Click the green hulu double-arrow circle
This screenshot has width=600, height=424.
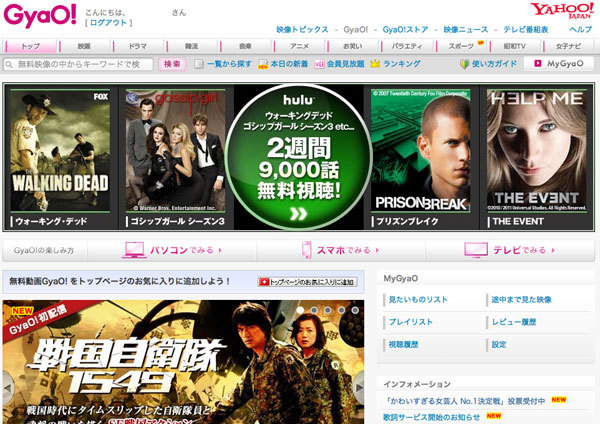[299, 213]
